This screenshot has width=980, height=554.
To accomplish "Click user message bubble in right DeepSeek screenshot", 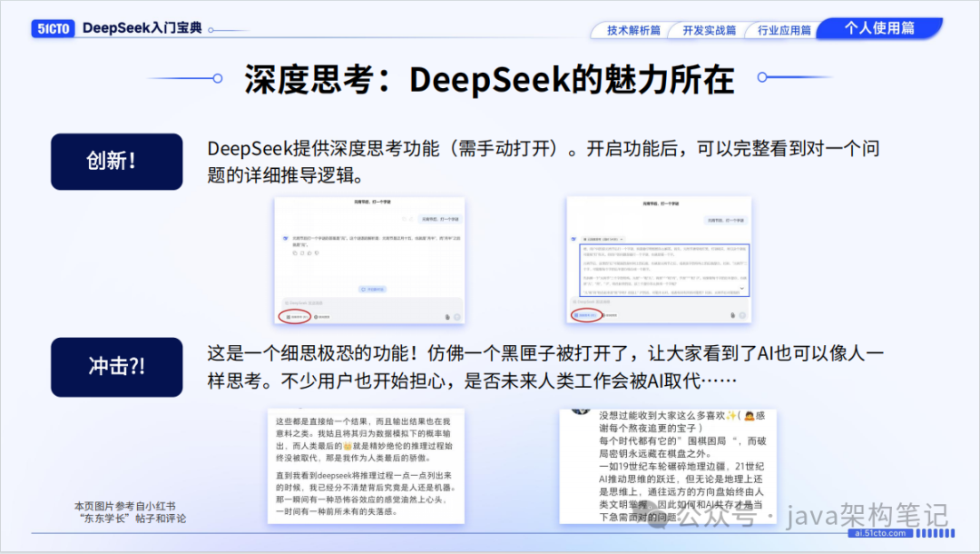I will pos(726,220).
